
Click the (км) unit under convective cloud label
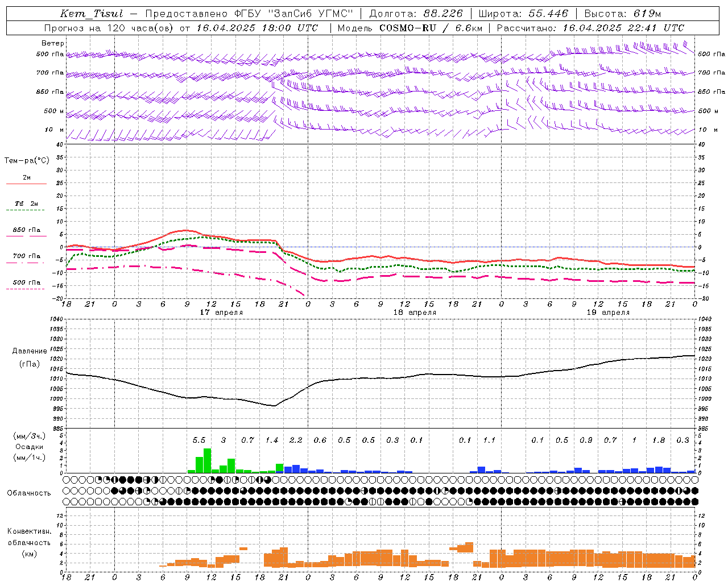coord(29,554)
